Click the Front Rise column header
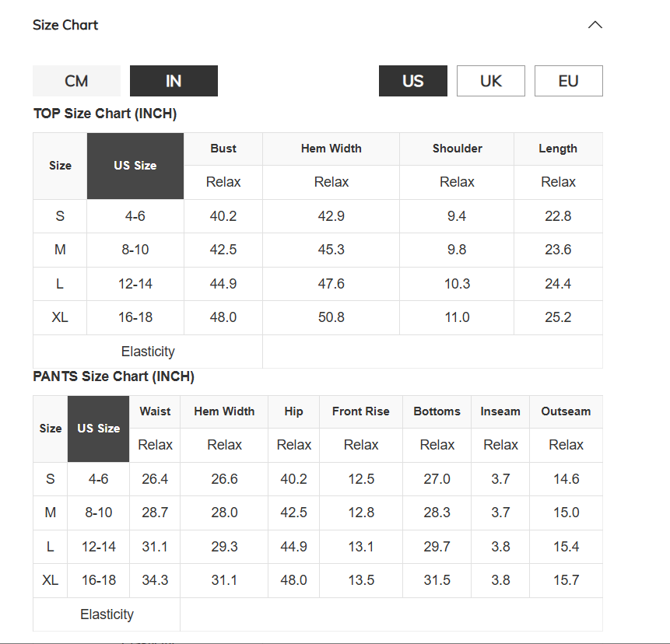 360,411
